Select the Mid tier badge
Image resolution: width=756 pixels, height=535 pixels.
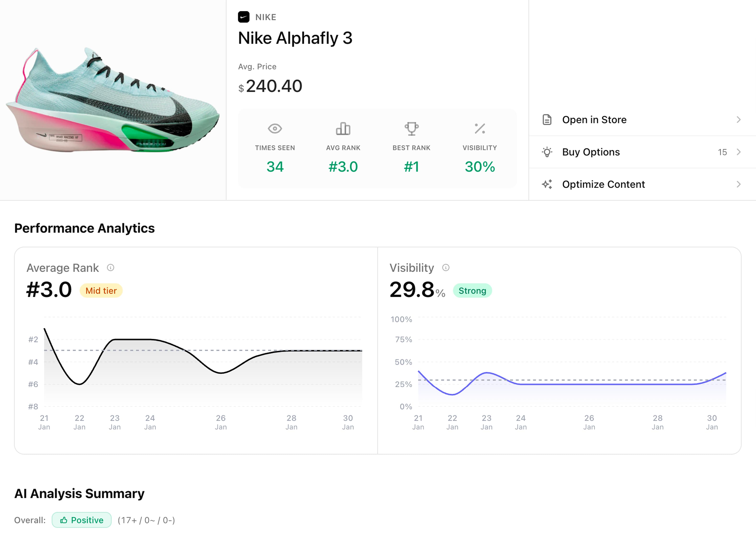[101, 291]
